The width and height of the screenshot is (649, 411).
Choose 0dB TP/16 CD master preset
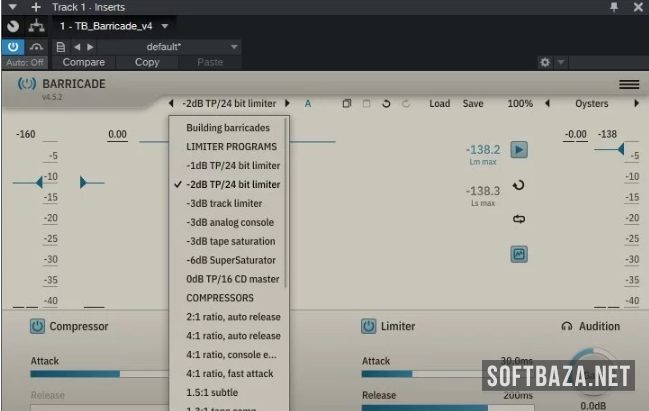point(232,279)
